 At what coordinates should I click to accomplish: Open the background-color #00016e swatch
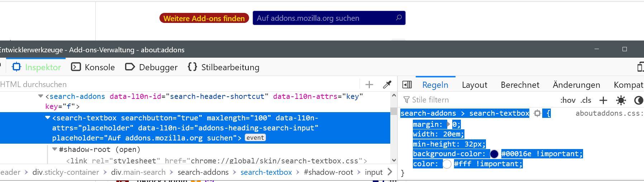(x=494, y=154)
